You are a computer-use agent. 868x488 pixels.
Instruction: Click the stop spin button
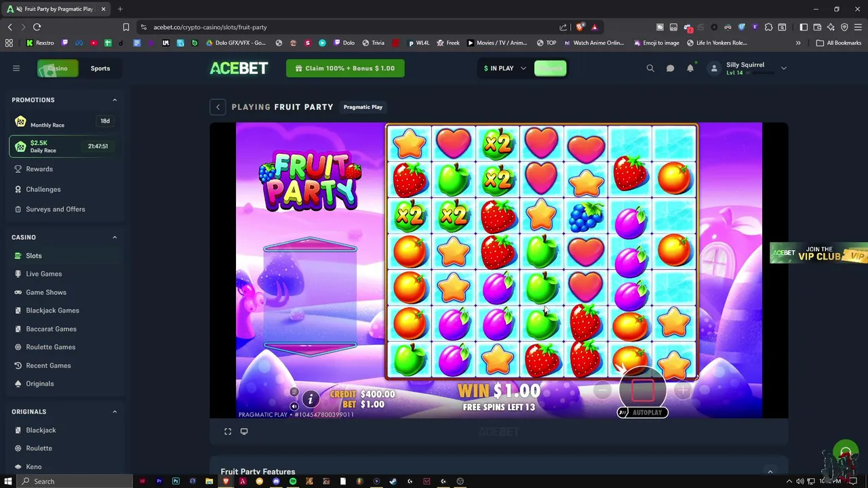pyautogui.click(x=642, y=390)
